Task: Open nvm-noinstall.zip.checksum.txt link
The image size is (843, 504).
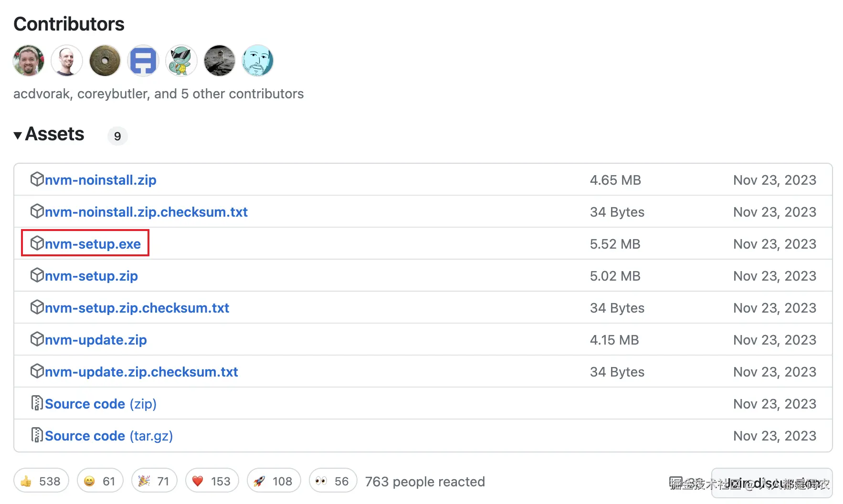Action: tap(146, 212)
